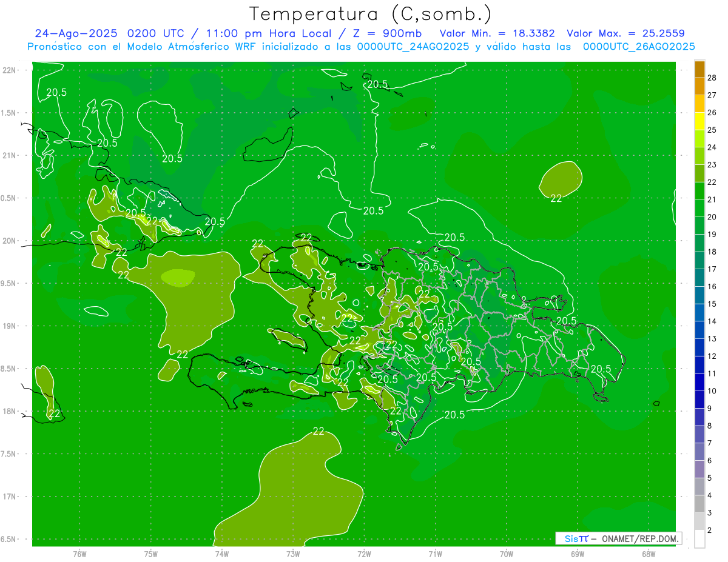Click the "69W" longitude axis label

coord(577,554)
